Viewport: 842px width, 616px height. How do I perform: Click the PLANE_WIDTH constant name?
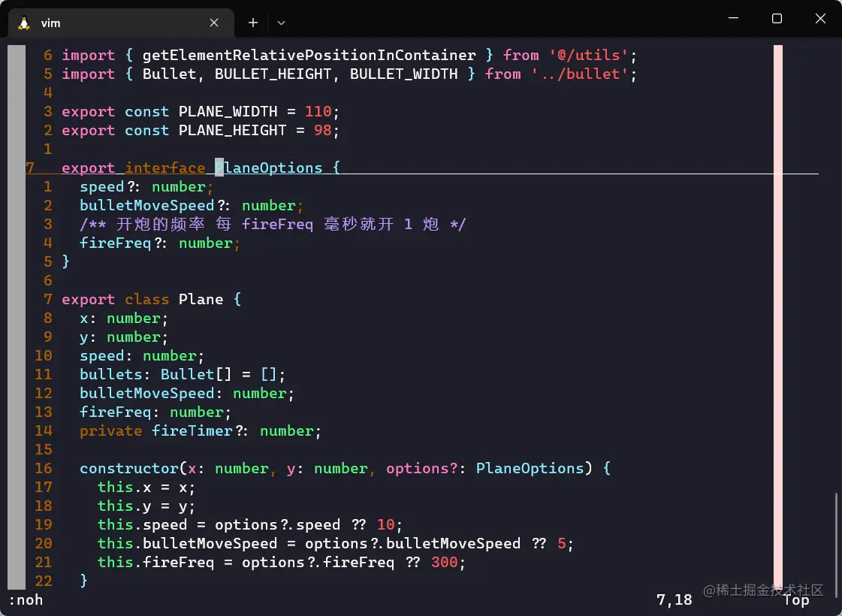[228, 112]
